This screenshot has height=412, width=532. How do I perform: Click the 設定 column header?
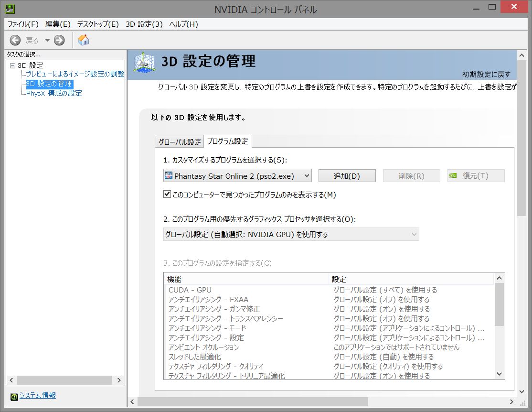click(411, 279)
